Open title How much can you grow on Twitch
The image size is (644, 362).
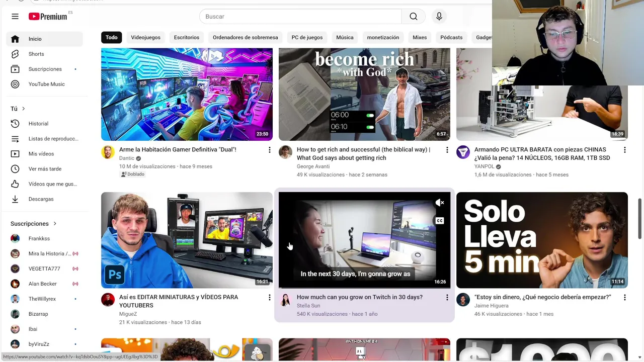coord(360,297)
